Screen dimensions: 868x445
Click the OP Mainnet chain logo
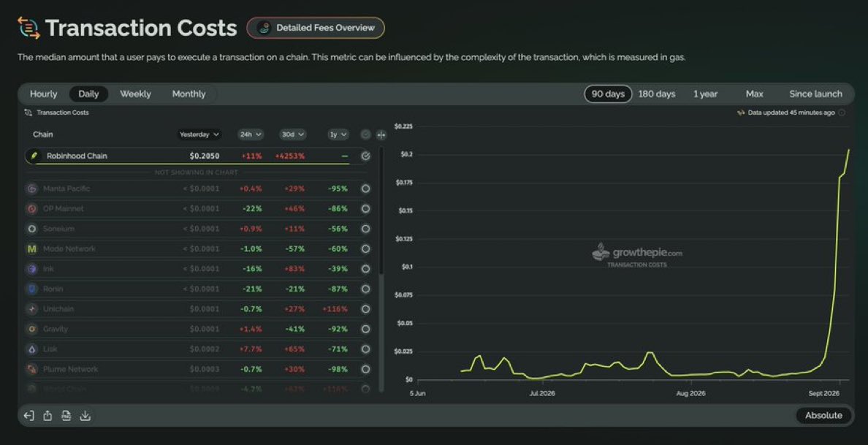click(x=32, y=209)
